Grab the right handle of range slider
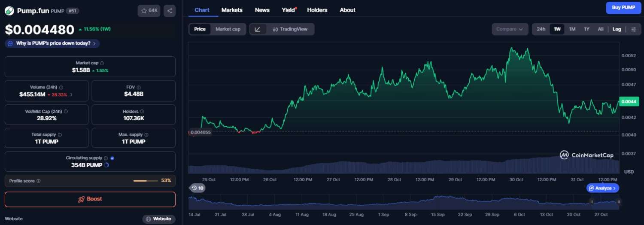The image size is (644, 225). point(619,201)
